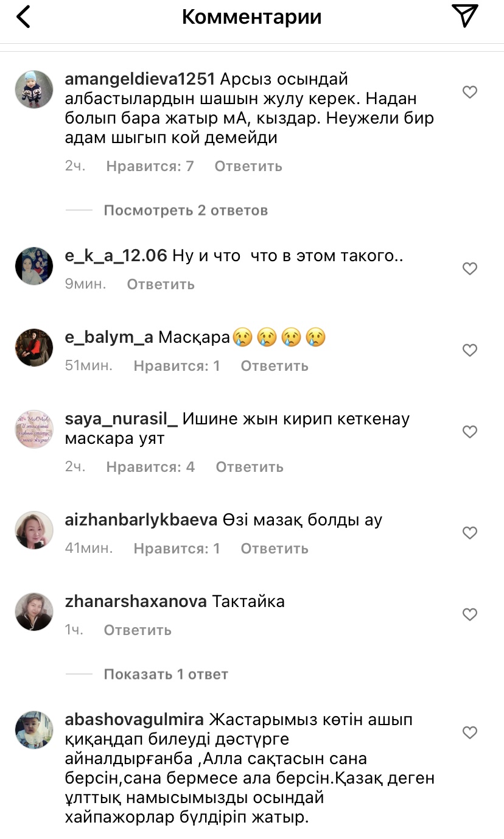
Task: Go back using the left arrow icon
Action: pos(24,17)
